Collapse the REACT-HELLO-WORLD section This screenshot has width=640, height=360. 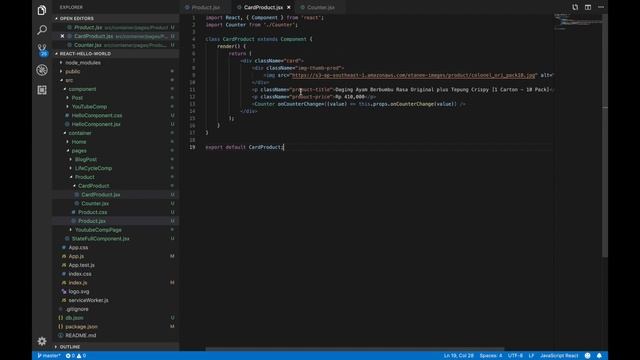(x=116, y=53)
